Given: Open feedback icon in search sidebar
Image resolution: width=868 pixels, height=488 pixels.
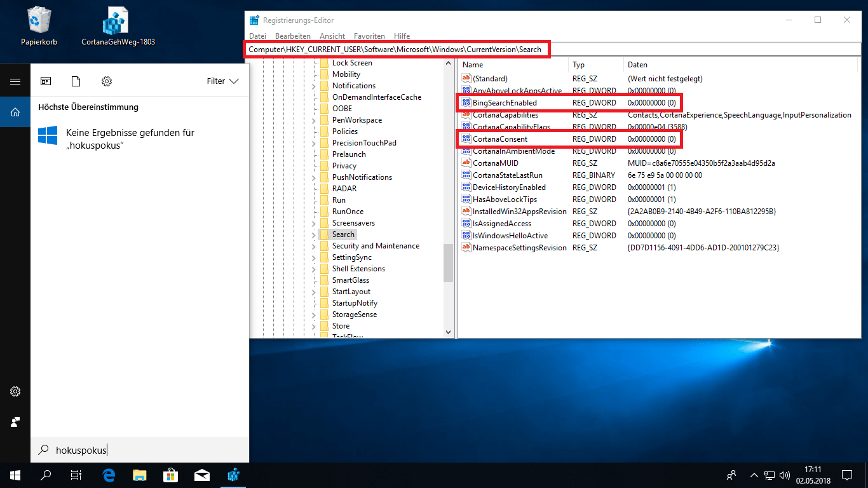Looking at the screenshot, I should tap(15, 422).
